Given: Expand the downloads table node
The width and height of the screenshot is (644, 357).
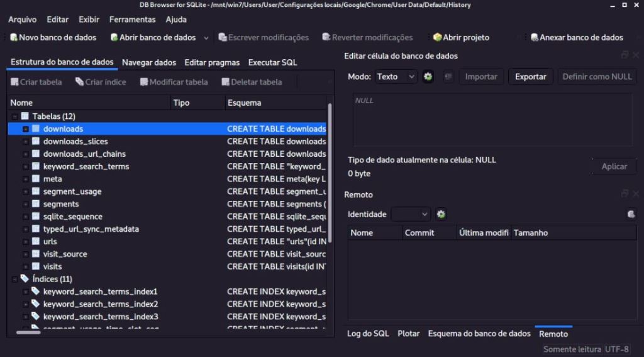Looking at the screenshot, I should click(26, 129).
